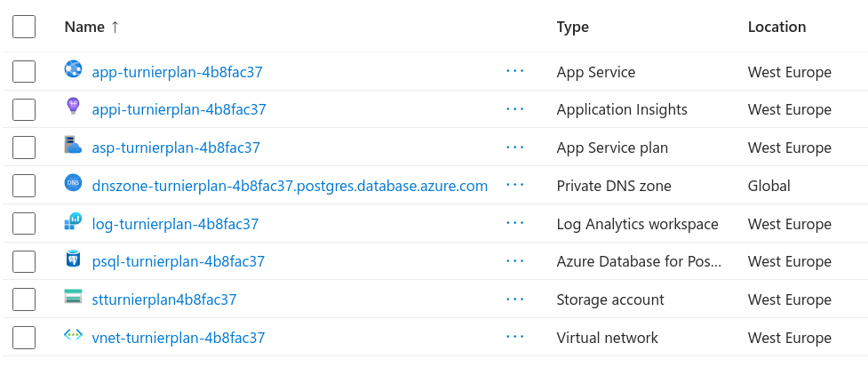Select the checkbox for stturnierplan4b8fac37
Image resolution: width=868 pixels, height=375 pixels.
[x=24, y=299]
